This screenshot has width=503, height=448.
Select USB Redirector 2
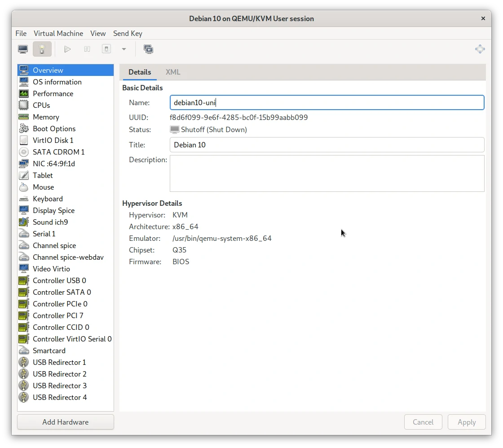[x=66, y=374]
